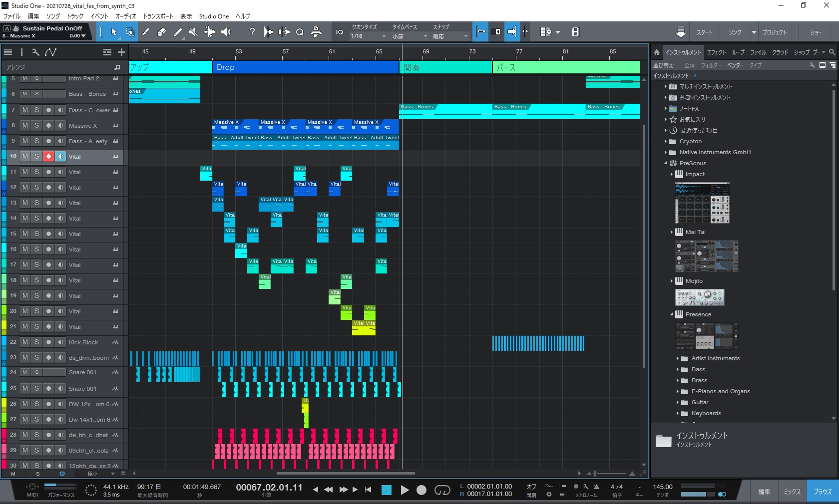The height and width of the screenshot is (504, 839).
Task: Select the Eraser tool
Action: point(162,32)
